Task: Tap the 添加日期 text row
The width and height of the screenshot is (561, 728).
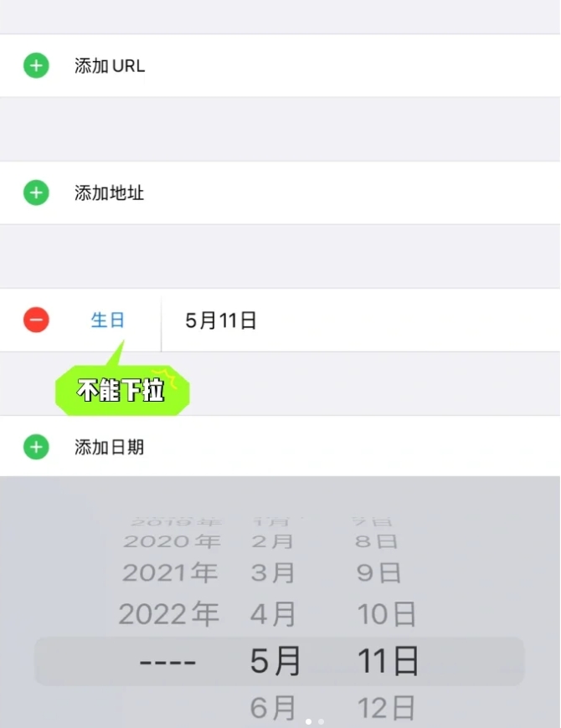Action: tap(110, 447)
